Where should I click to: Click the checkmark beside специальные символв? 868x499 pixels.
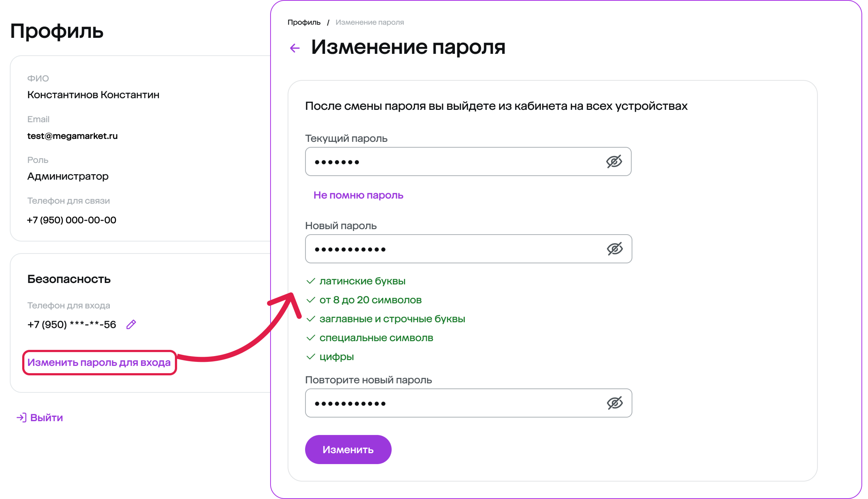coord(311,338)
